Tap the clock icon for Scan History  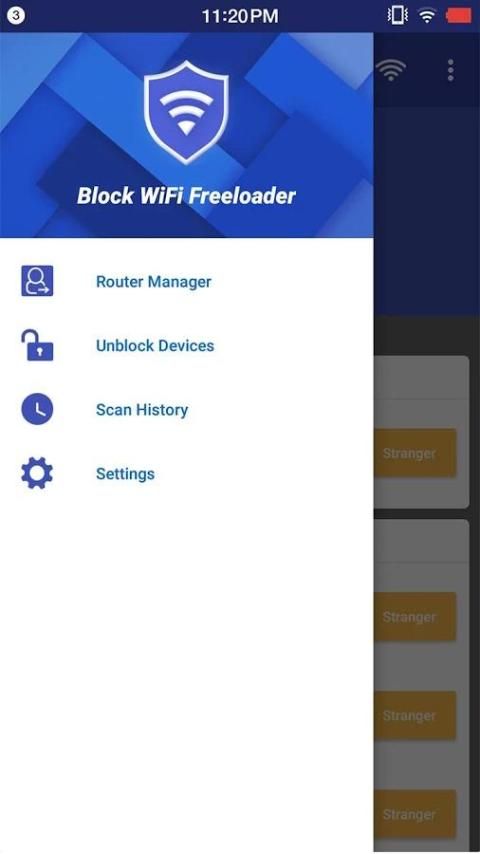pos(37,409)
